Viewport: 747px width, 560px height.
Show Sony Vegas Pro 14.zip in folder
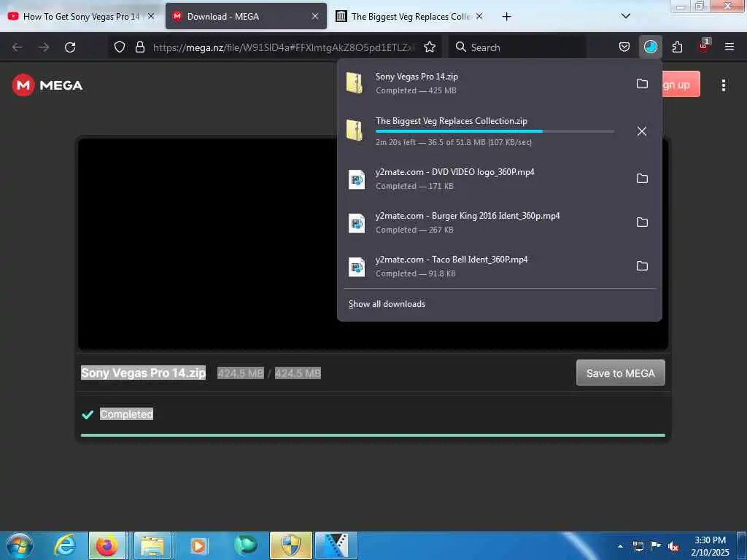(x=642, y=83)
